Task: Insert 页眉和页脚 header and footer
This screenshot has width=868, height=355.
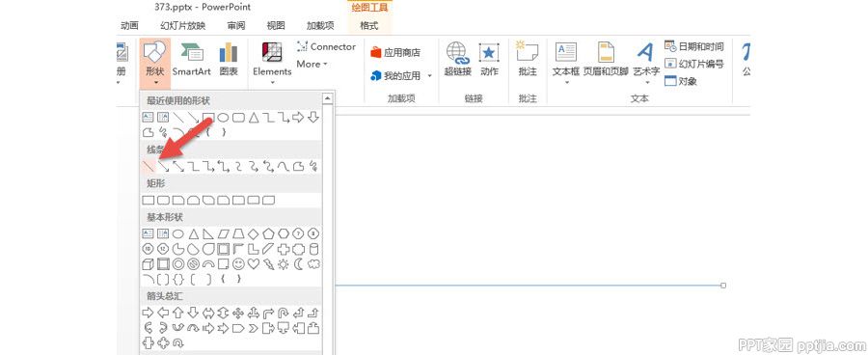Action: [606, 59]
